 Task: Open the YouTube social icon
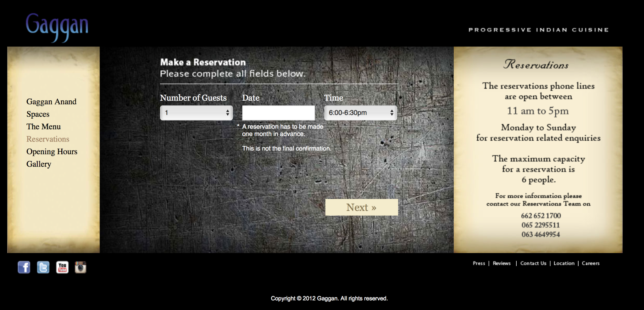62,268
